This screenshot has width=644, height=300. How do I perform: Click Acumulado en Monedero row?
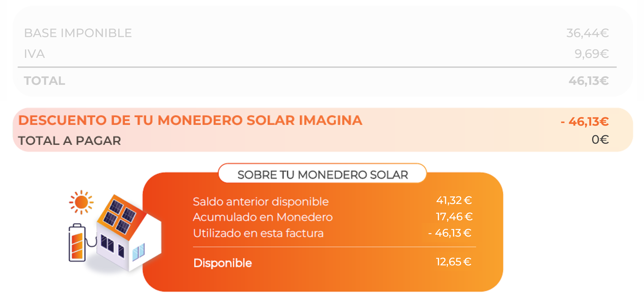332,217
